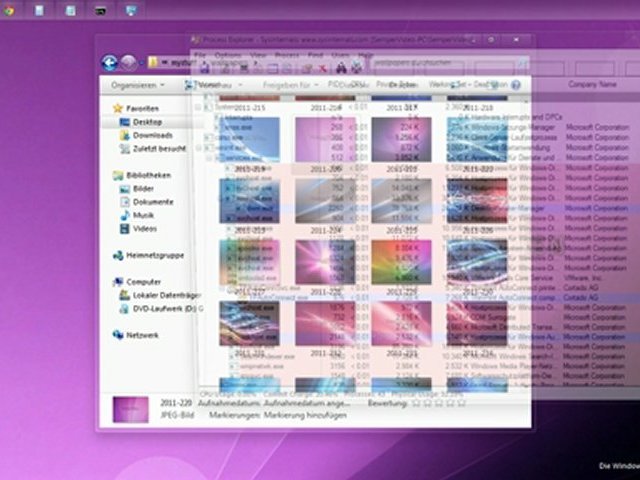The width and height of the screenshot is (640, 480).
Task: Open Netzwerk in navigation pane
Action: point(142,335)
